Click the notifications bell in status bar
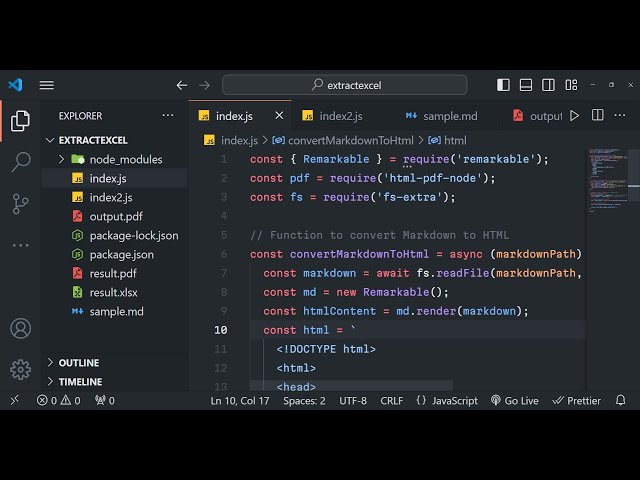The width and height of the screenshot is (640, 480). pyautogui.click(x=621, y=400)
